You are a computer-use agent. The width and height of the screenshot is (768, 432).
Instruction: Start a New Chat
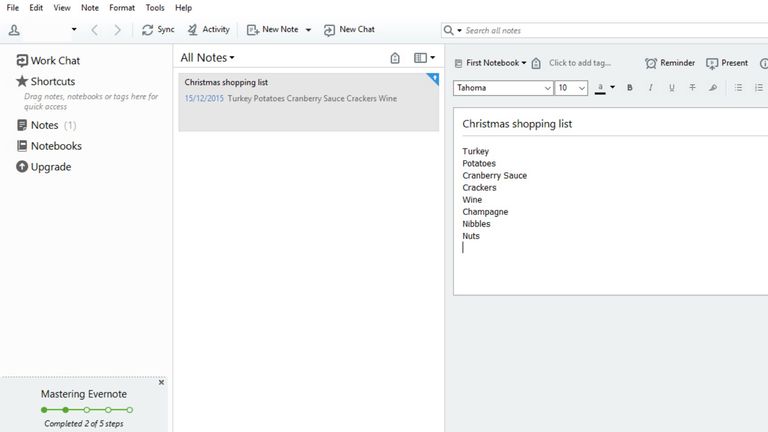click(x=349, y=30)
